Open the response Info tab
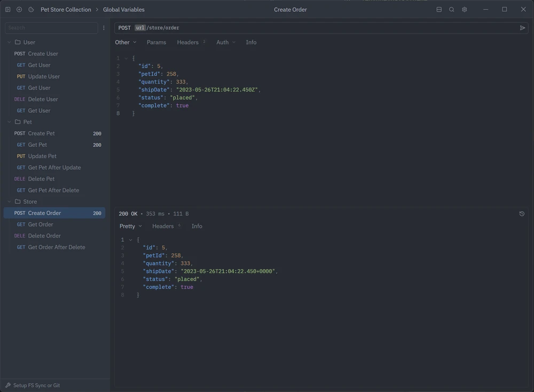 (x=197, y=226)
